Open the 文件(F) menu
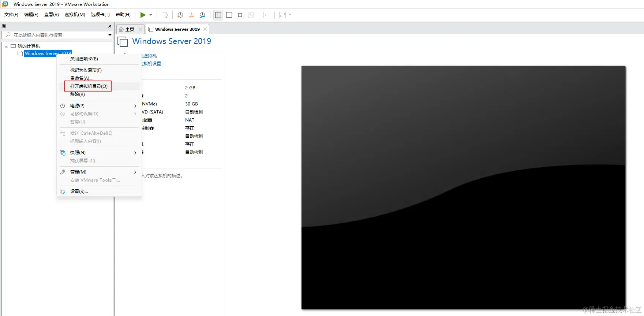This screenshot has width=644, height=316. pos(11,15)
